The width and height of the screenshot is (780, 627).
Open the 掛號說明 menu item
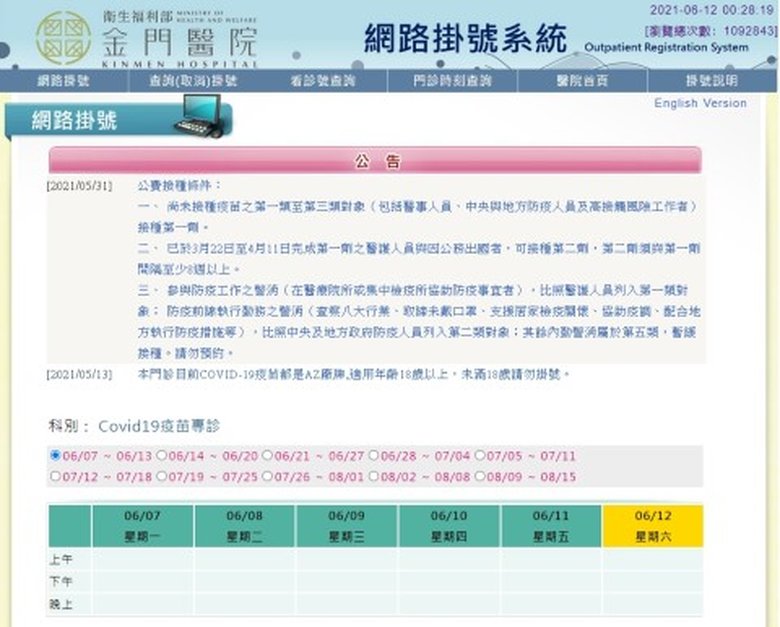[711, 81]
